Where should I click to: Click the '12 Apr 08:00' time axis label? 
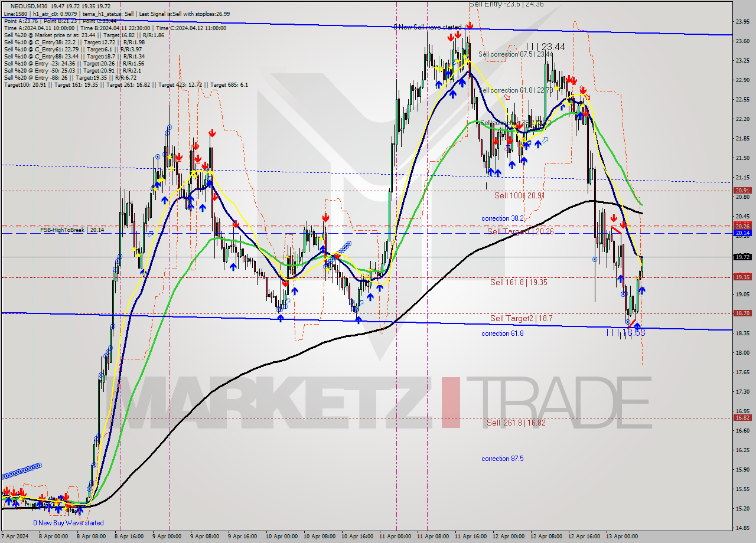click(x=546, y=536)
